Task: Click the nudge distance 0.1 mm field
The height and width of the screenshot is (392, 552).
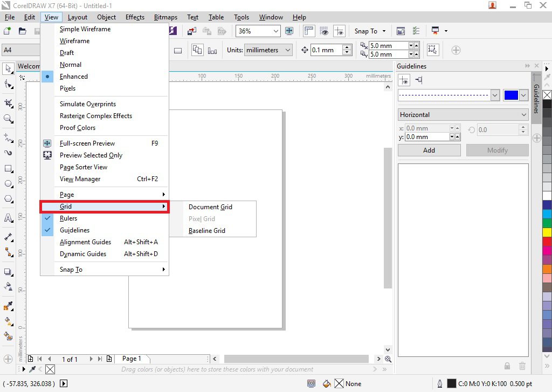Action: (327, 50)
